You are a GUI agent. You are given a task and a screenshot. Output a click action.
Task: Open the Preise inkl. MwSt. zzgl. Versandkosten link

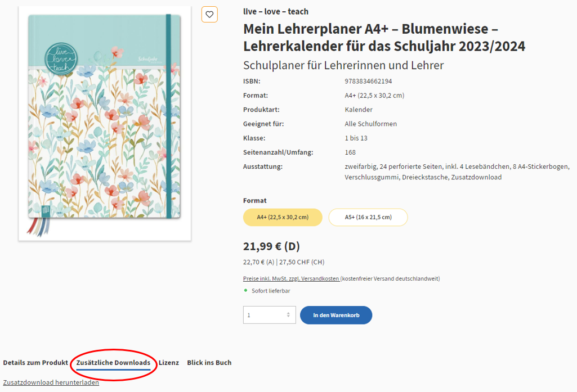click(291, 278)
